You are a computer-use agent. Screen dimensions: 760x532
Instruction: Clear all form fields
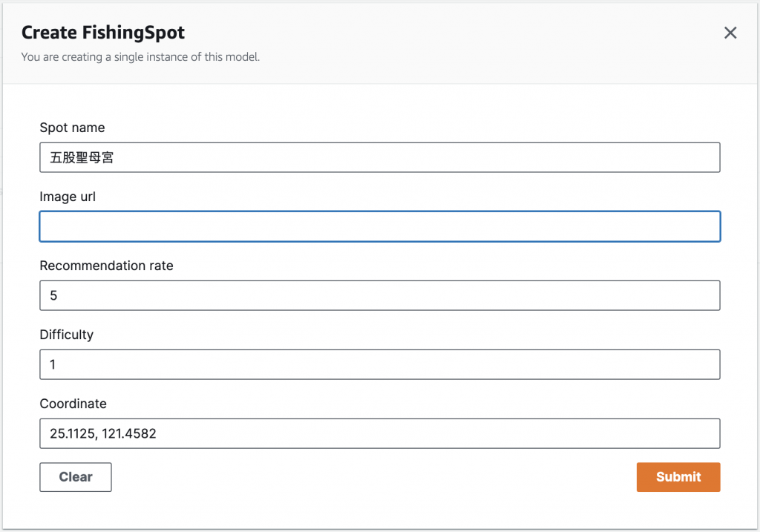76,477
